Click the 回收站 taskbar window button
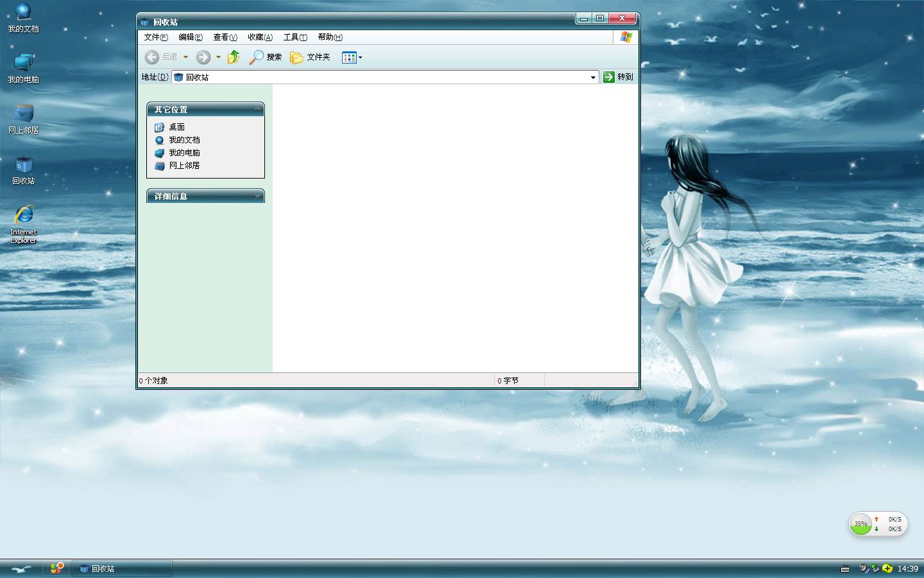The image size is (924, 578). (x=122, y=568)
